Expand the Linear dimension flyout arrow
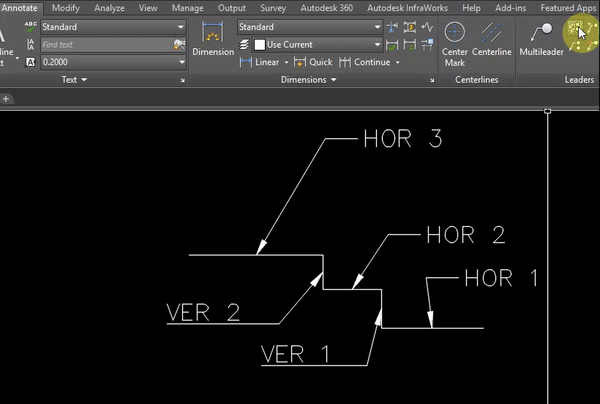The width and height of the screenshot is (600, 404). pyautogui.click(x=286, y=62)
